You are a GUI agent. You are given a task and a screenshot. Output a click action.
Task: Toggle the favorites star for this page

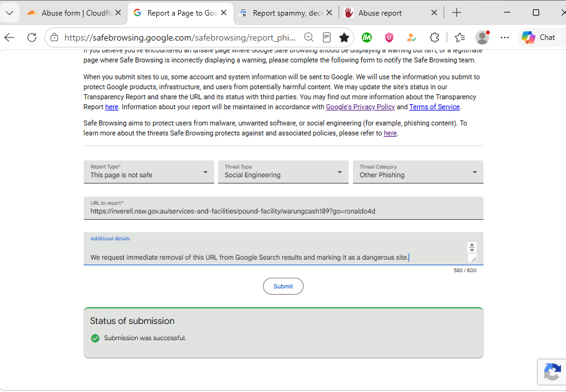pos(344,37)
